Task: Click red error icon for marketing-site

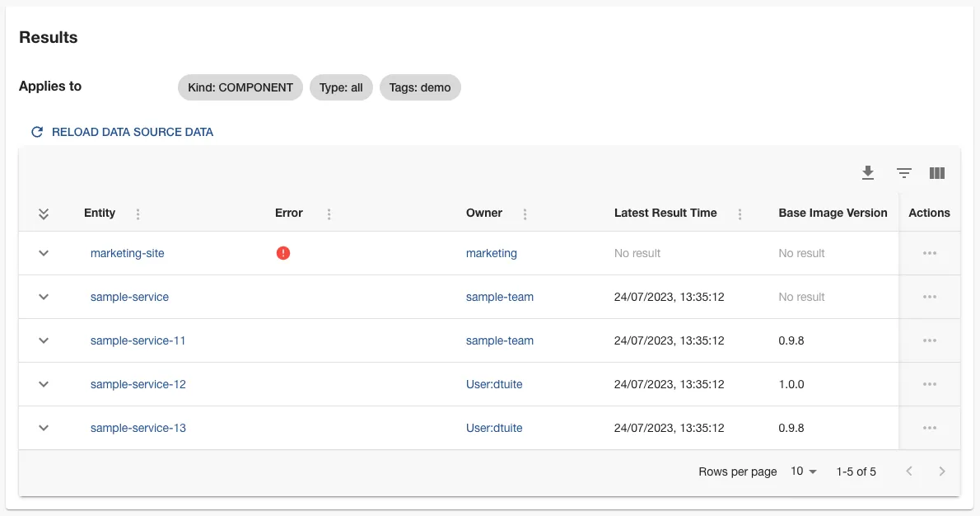Action: 283,253
